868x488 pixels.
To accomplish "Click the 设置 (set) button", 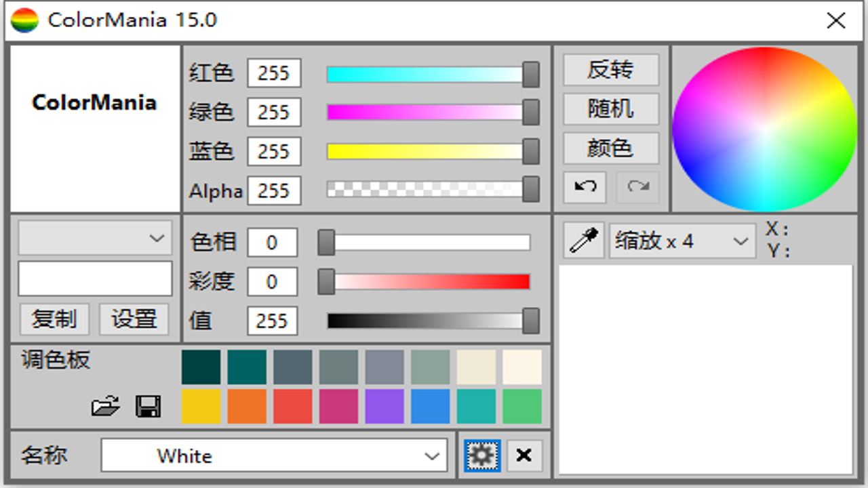I will pos(134,319).
